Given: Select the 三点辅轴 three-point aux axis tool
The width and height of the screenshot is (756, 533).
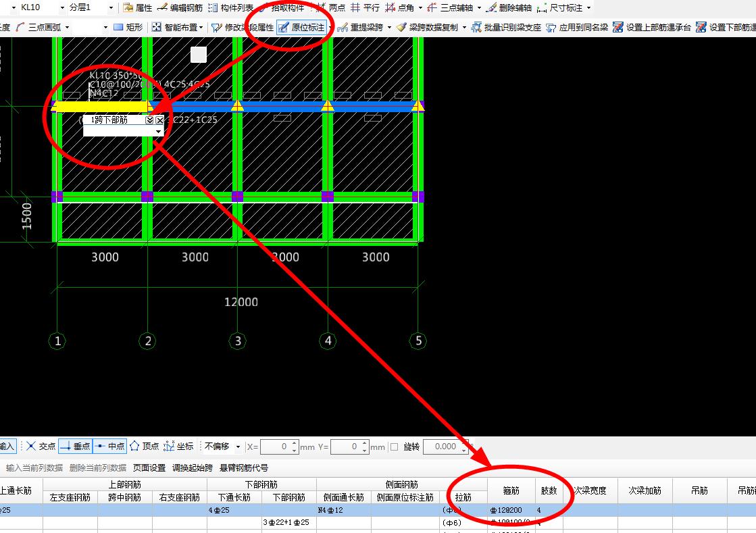Looking at the screenshot, I should tap(451, 7).
